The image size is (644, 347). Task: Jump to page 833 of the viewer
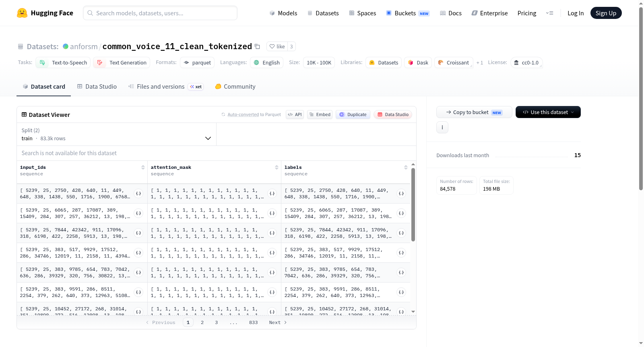253,322
